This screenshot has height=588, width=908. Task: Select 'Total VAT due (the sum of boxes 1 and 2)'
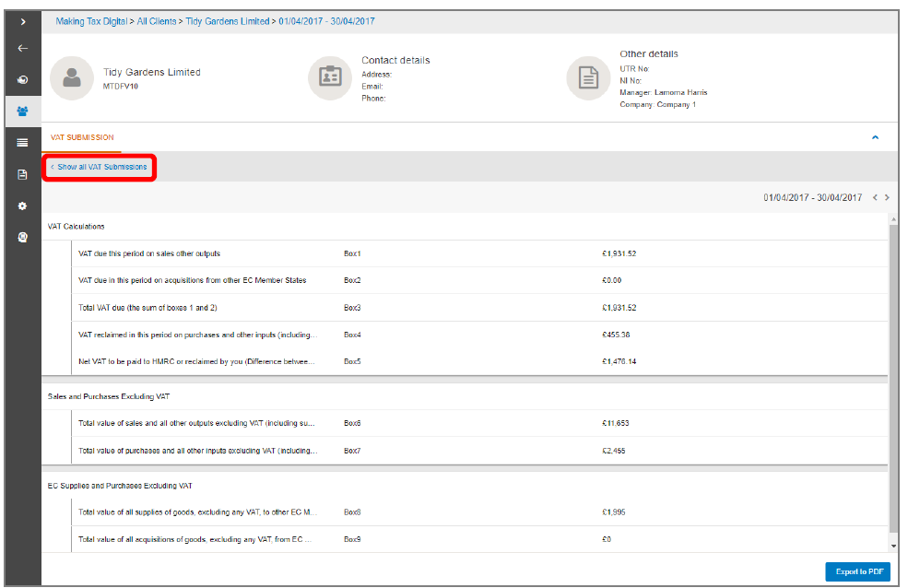point(147,308)
